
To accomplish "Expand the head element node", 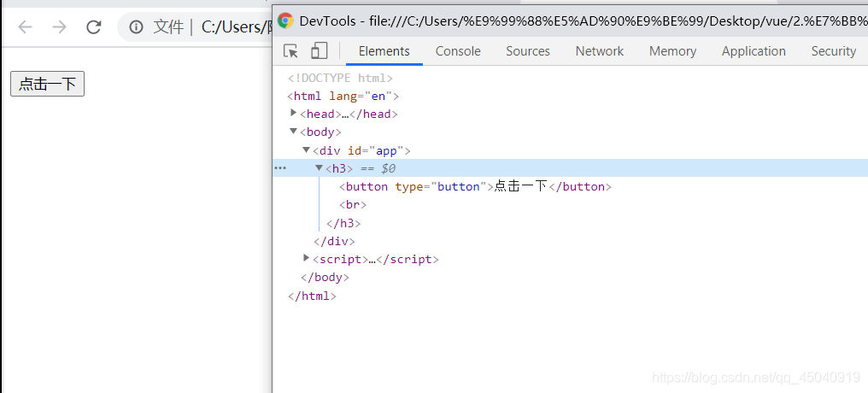I will pos(293,113).
